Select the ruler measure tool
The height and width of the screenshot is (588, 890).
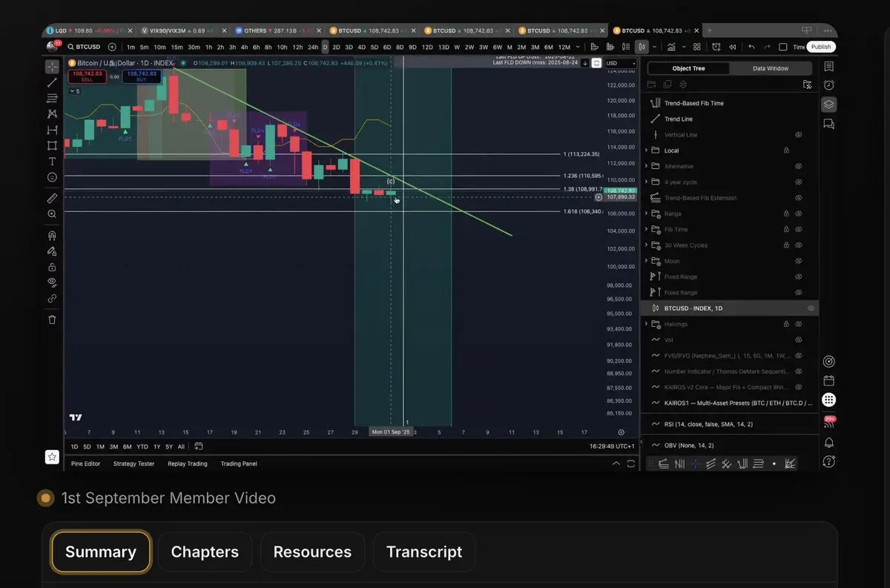tap(52, 198)
